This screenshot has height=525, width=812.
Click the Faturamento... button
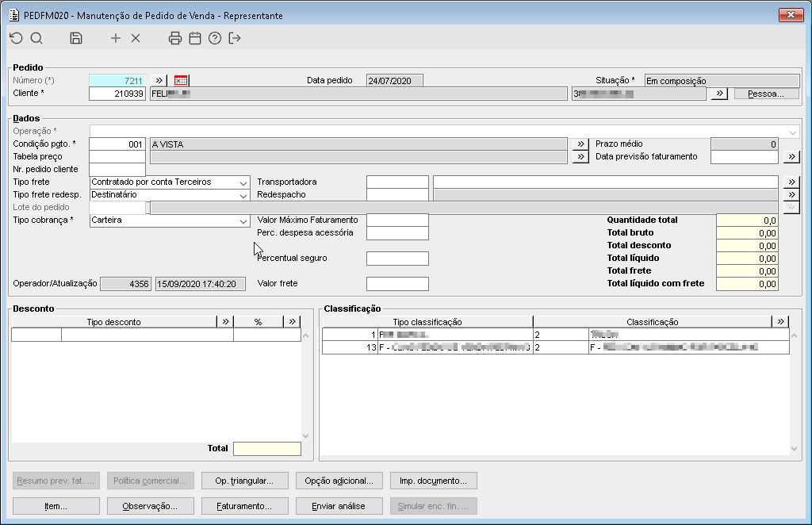(x=244, y=506)
